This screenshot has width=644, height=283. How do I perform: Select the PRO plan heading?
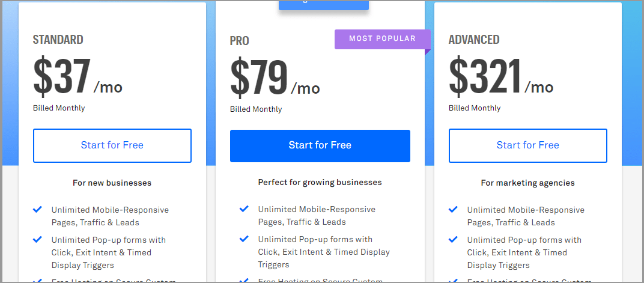(x=240, y=41)
